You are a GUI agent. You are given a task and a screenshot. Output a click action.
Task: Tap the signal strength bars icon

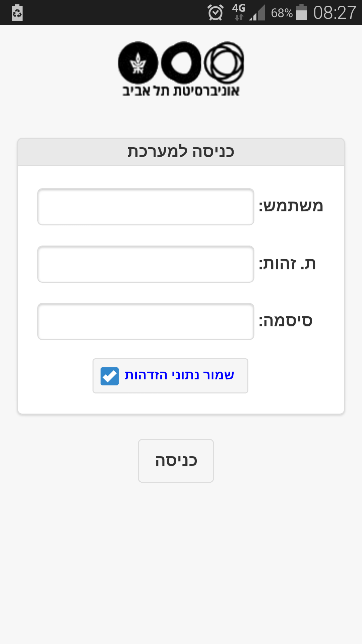coord(257,13)
